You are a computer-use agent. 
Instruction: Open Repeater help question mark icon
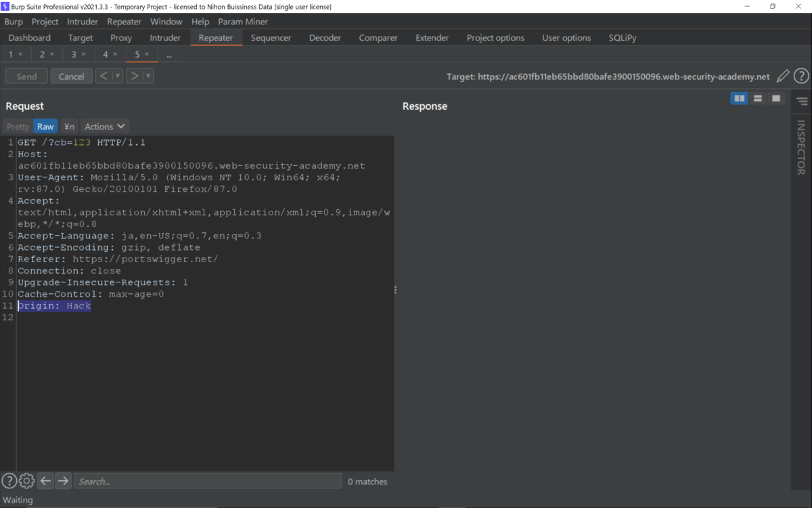click(x=801, y=77)
